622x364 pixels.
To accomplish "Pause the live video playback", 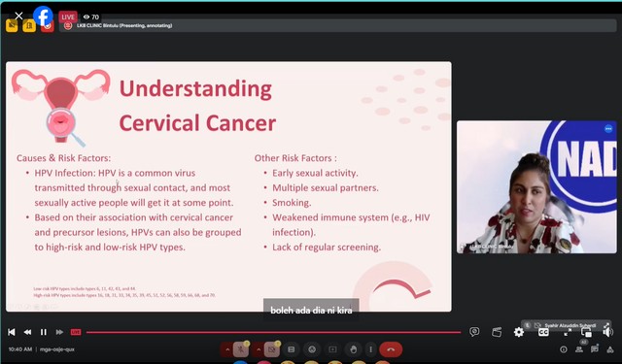I will click(x=44, y=332).
